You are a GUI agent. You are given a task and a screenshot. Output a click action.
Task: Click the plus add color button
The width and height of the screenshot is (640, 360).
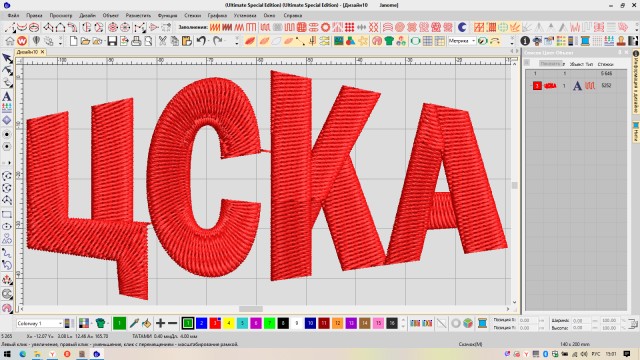pos(160,323)
